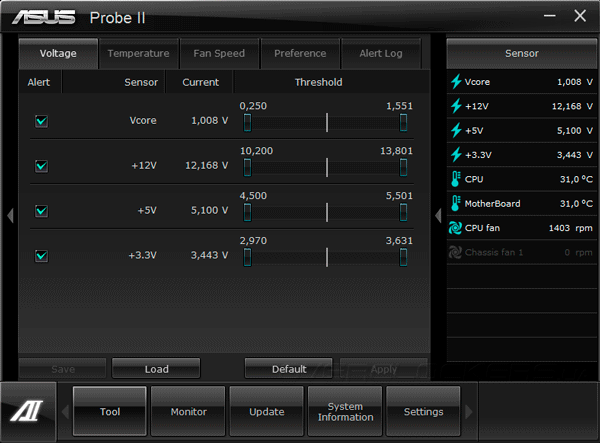Open the Tool menu button
The height and width of the screenshot is (443, 600).
point(110,411)
